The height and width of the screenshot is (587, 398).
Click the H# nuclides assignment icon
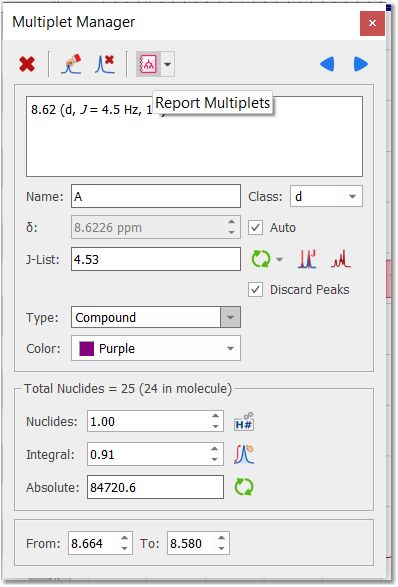click(x=244, y=422)
